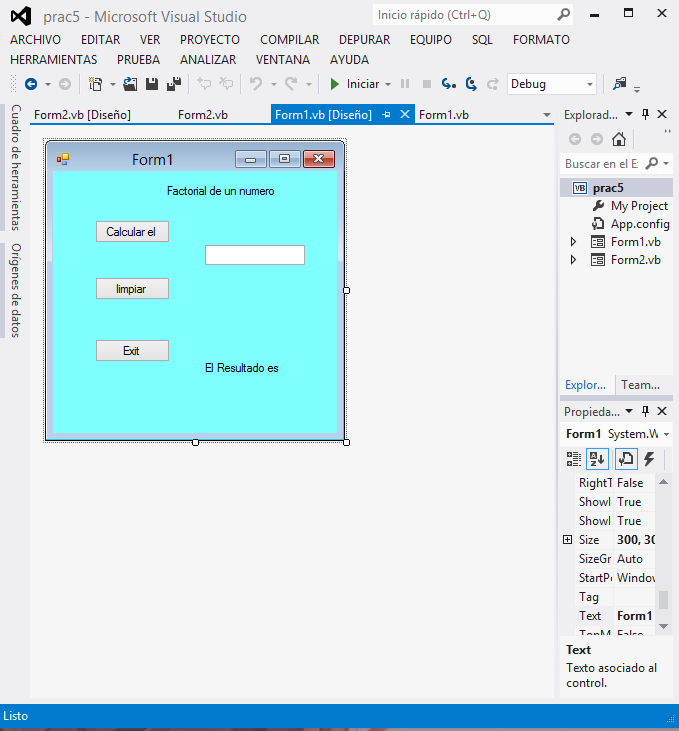Click the Undo toolbar icon
Viewport: 679px width, 731px height.
(x=256, y=84)
